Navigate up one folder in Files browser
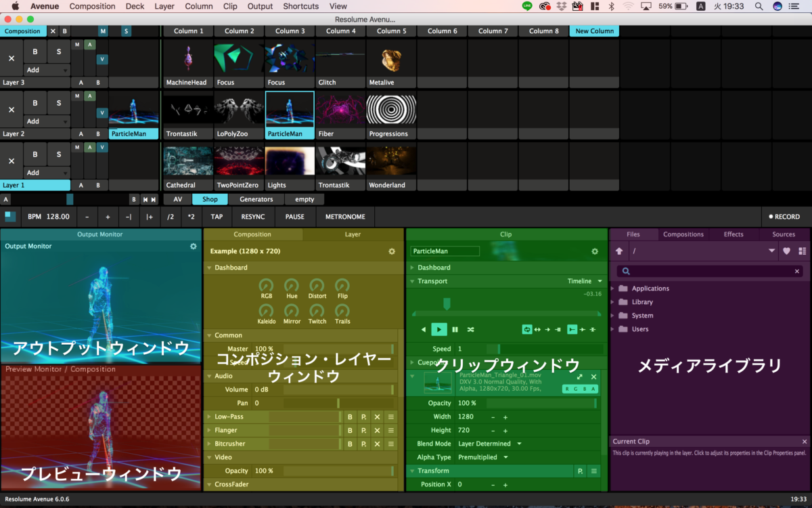 (x=619, y=251)
